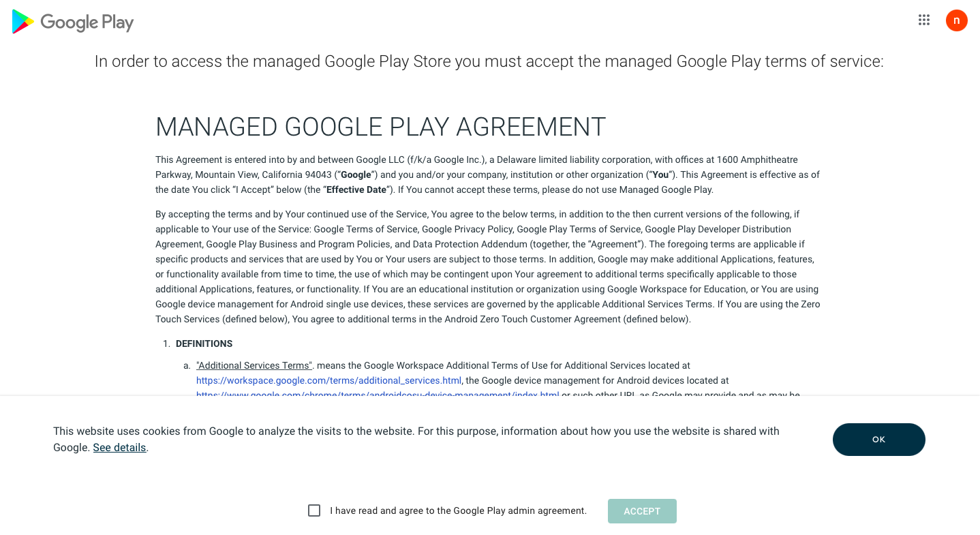Click the paragraph beginning "This Agreement is entered"

[x=488, y=174]
